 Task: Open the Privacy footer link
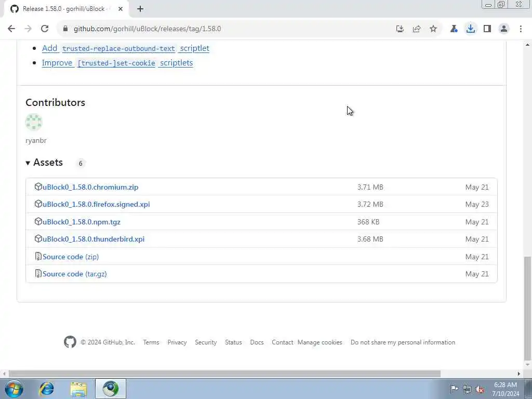(x=177, y=342)
